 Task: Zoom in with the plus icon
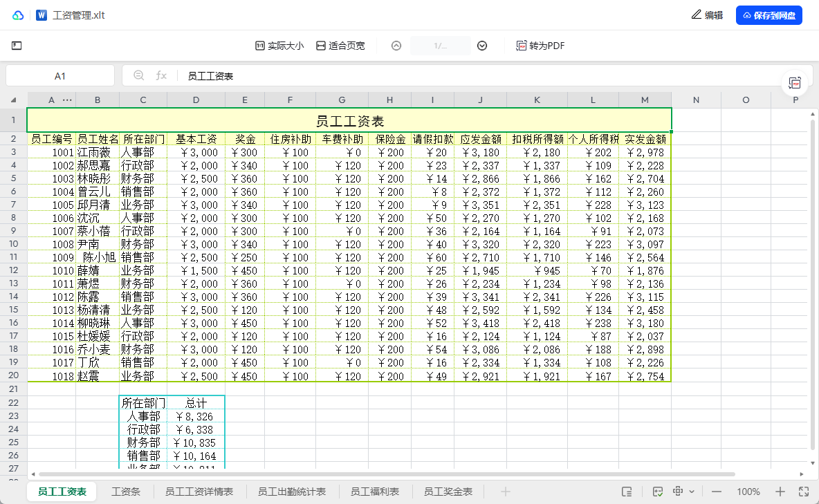(x=780, y=492)
